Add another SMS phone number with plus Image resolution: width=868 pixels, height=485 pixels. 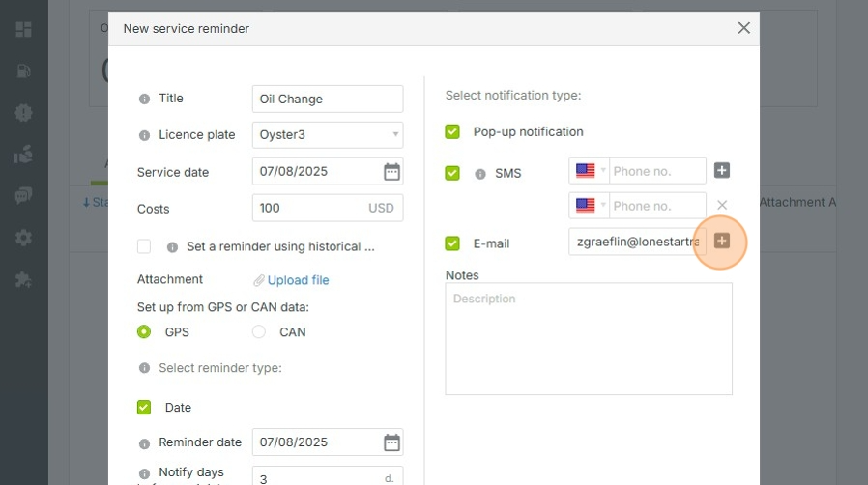722,170
